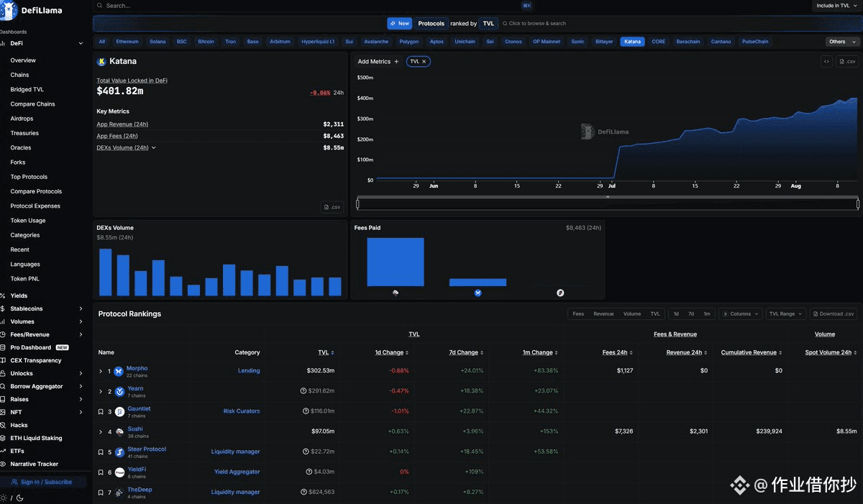
Task: Click the Download .csv button
Action: pos(834,314)
